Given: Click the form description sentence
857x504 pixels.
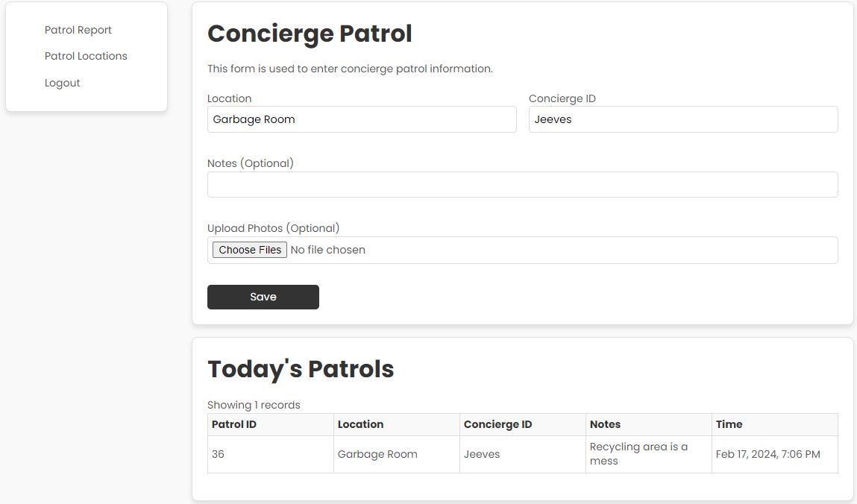Looking at the screenshot, I should click(x=350, y=69).
